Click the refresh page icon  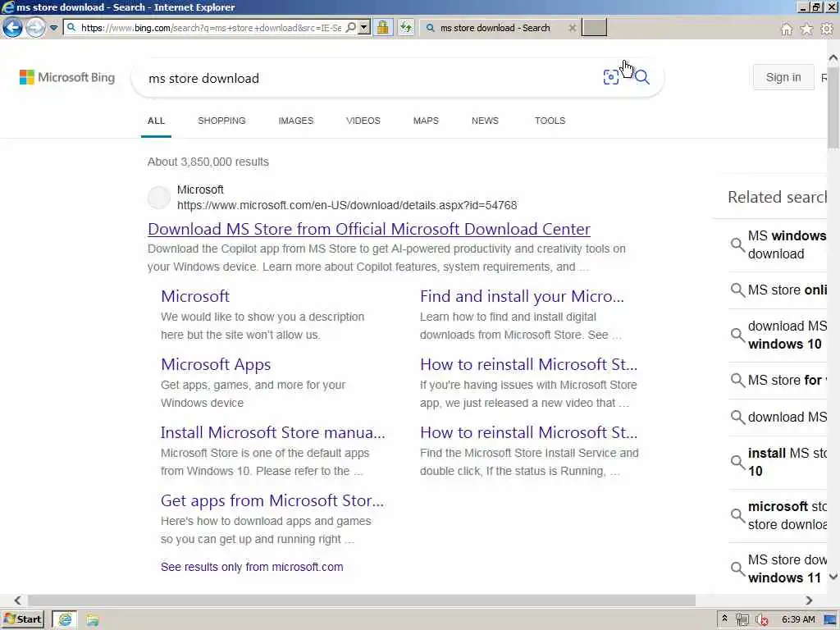tap(406, 27)
